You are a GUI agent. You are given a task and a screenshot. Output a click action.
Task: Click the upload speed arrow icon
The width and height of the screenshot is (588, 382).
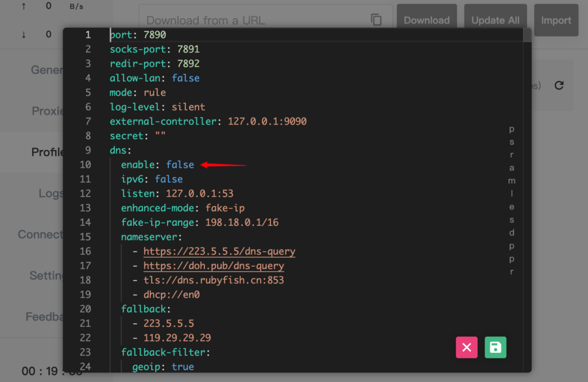pyautogui.click(x=24, y=6)
